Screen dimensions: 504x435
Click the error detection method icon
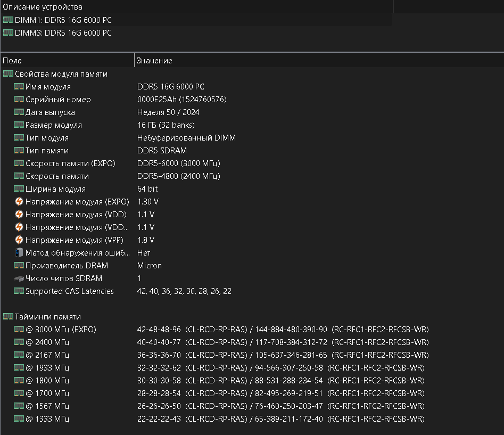(19, 253)
